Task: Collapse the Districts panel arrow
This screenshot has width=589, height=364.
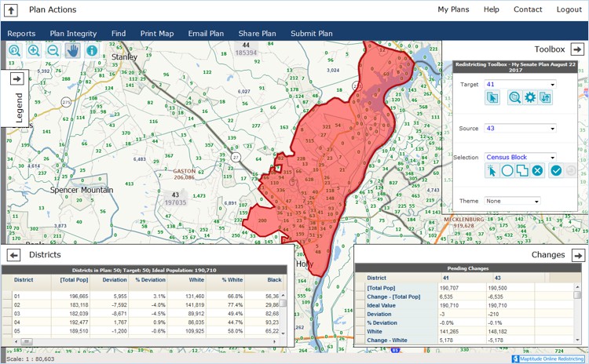Action: (x=13, y=255)
